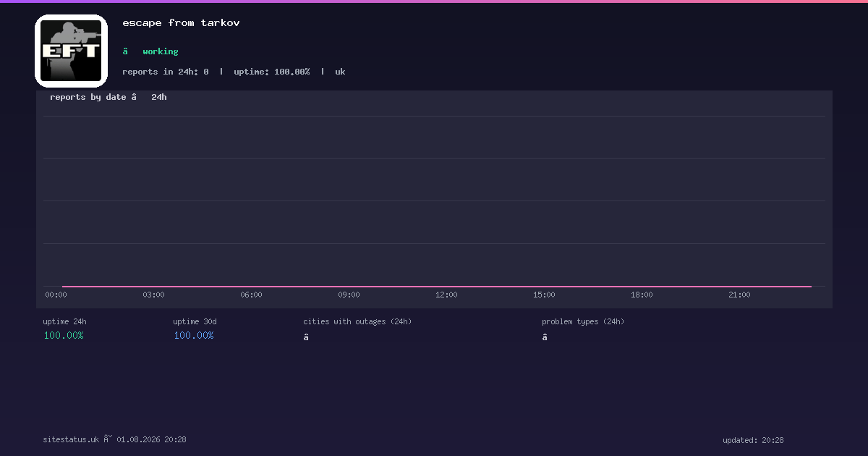The width and height of the screenshot is (868, 456).
Task: Click the 00:00 time axis marker
Action: (56, 295)
